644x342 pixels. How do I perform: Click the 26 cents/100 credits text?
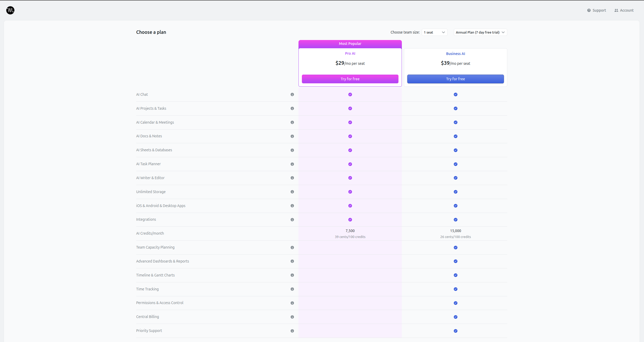(455, 237)
